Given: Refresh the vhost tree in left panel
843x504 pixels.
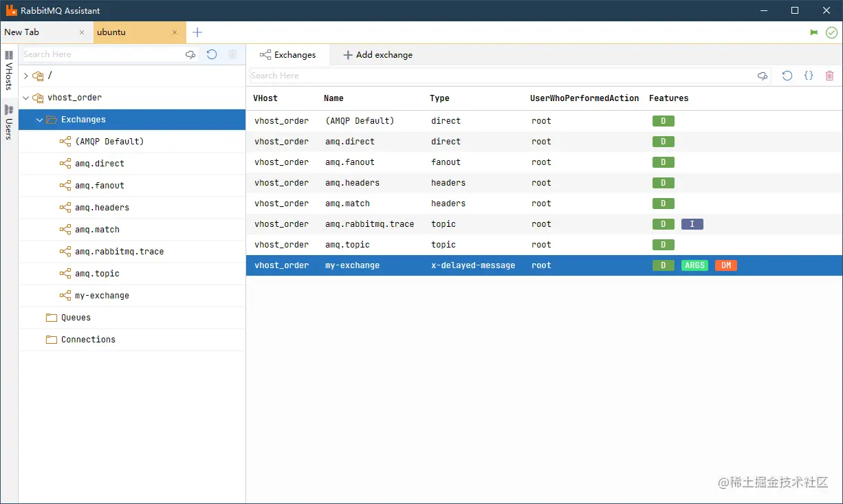Looking at the screenshot, I should [212, 54].
